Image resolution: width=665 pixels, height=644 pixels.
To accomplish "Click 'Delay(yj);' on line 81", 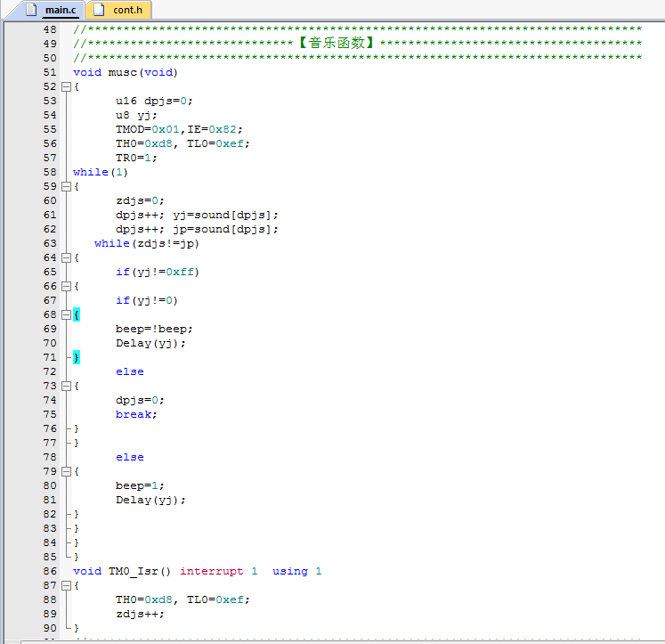I will click(150, 501).
